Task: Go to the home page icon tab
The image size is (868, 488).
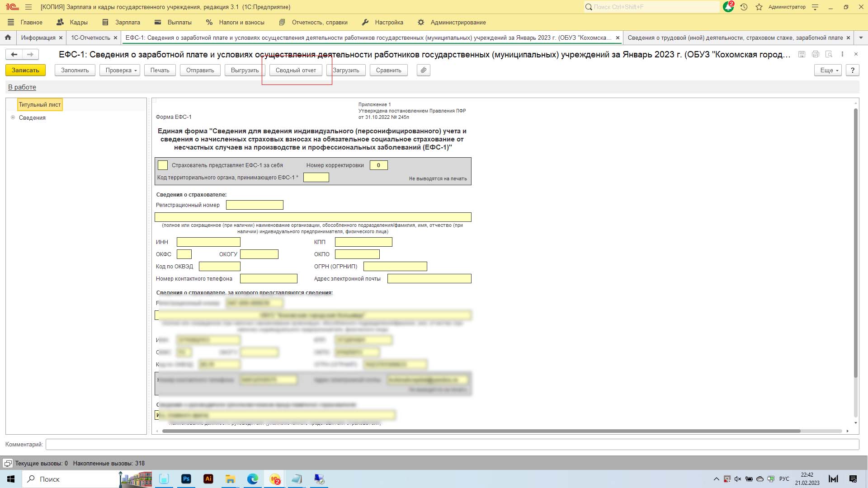Action: pyautogui.click(x=8, y=38)
